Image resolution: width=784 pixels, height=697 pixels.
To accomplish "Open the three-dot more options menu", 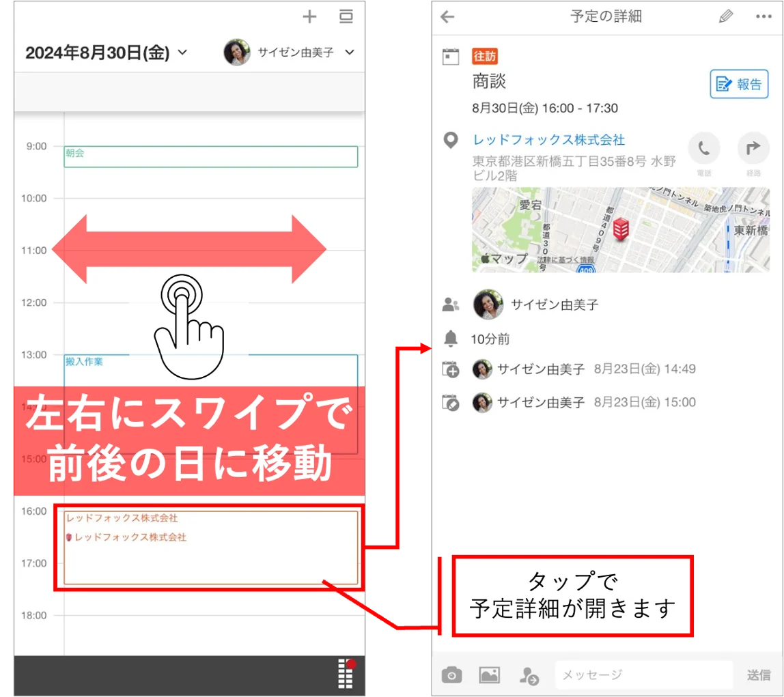I will pyautogui.click(x=764, y=16).
